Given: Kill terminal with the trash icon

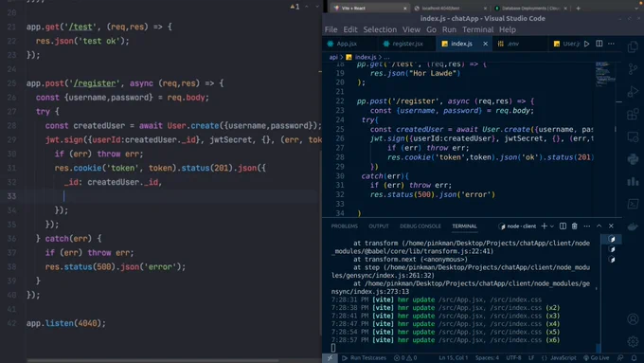Looking at the screenshot, I should pos(575,227).
